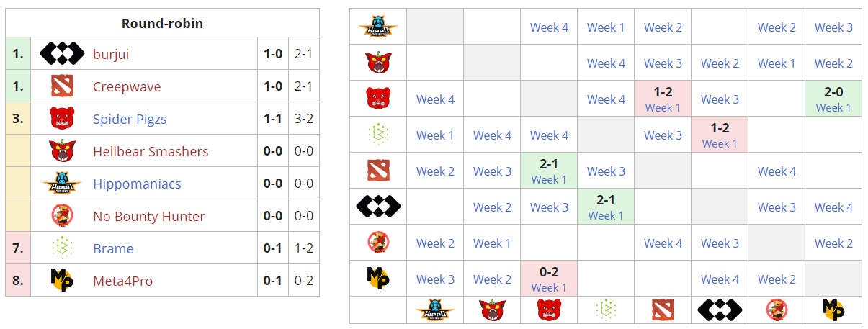Click the Hippomaniacs logo in the crosstable bottom row
Screen dimensions: 868x329
(x=435, y=310)
